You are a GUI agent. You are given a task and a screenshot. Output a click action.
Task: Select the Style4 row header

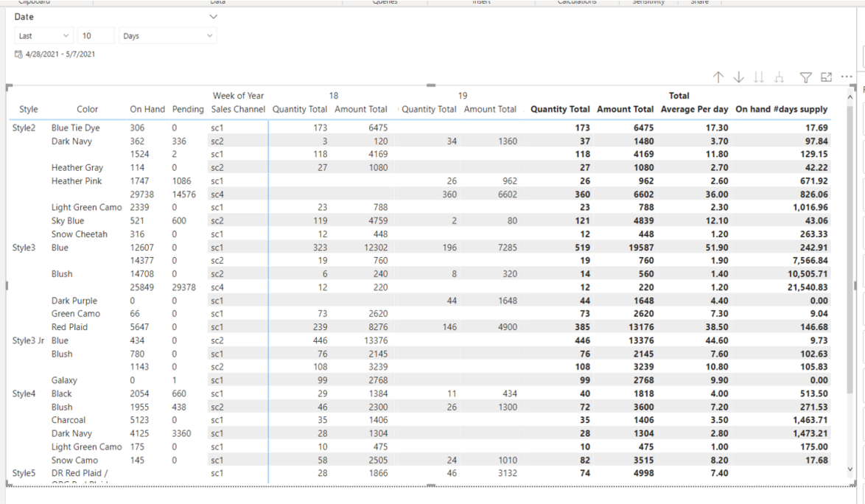[x=24, y=393]
